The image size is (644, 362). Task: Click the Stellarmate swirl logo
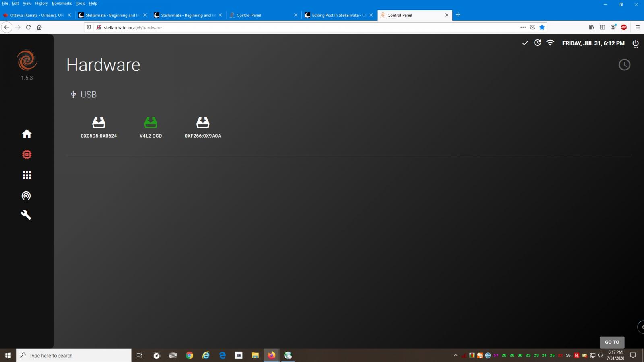27,60
